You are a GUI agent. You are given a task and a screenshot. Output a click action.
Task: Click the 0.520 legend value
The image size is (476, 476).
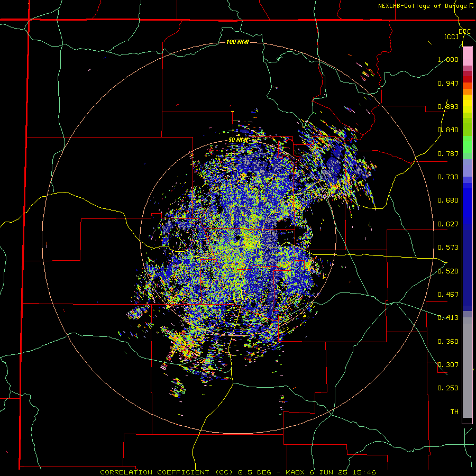[448, 271]
